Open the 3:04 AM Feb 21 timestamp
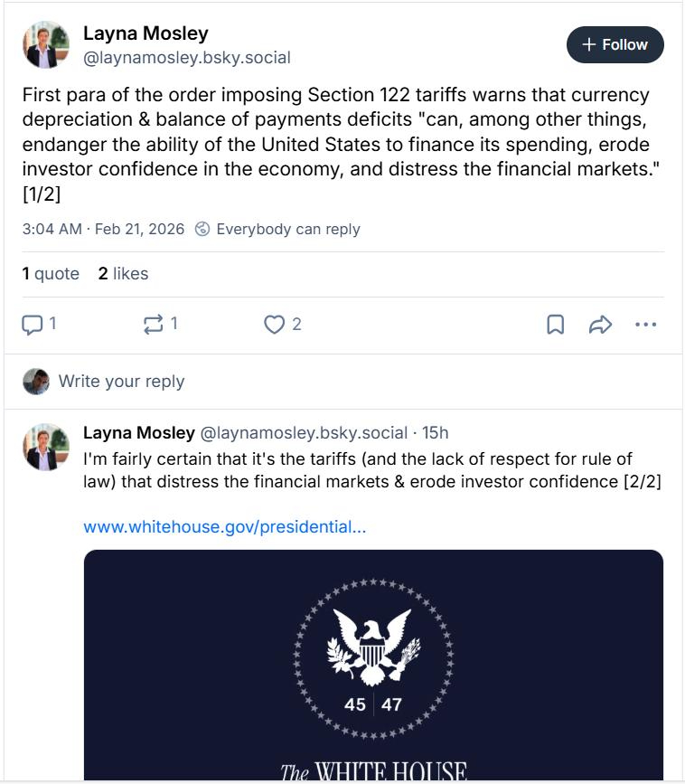685x784 pixels. [x=103, y=229]
